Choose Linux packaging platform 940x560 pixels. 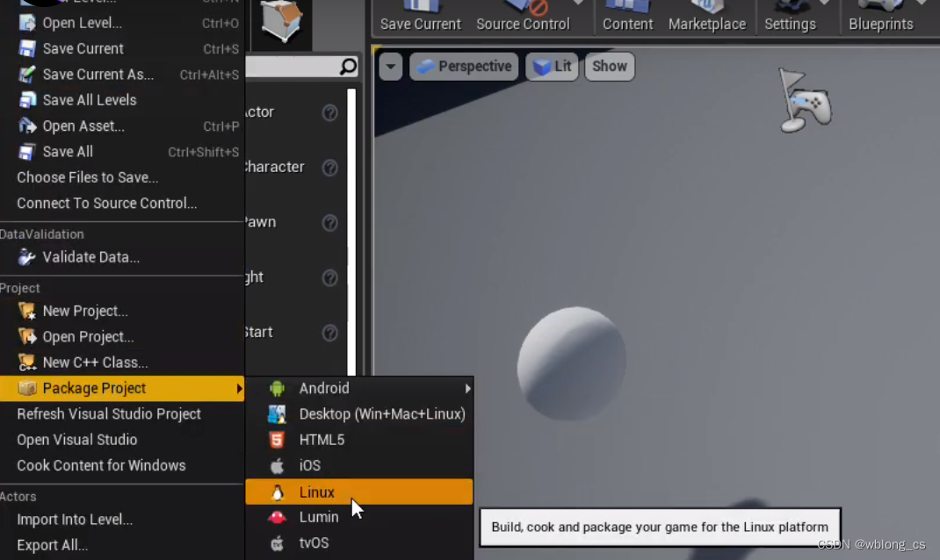pyautogui.click(x=359, y=492)
